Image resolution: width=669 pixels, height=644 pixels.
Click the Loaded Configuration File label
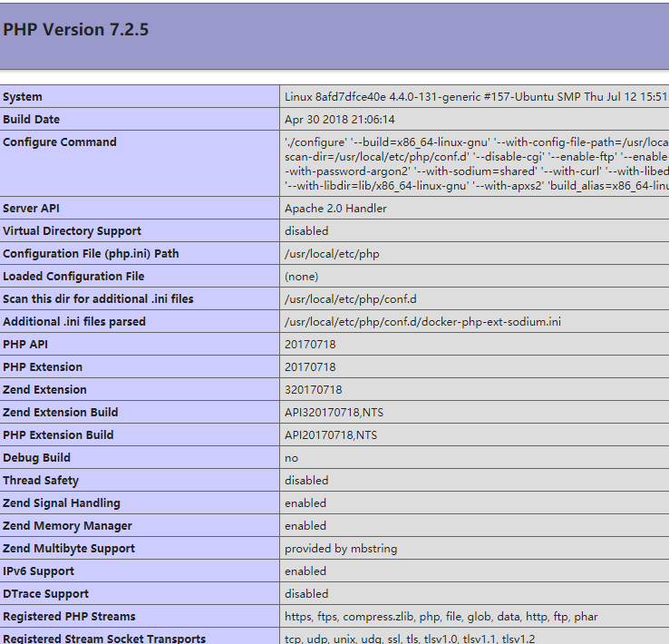click(73, 276)
